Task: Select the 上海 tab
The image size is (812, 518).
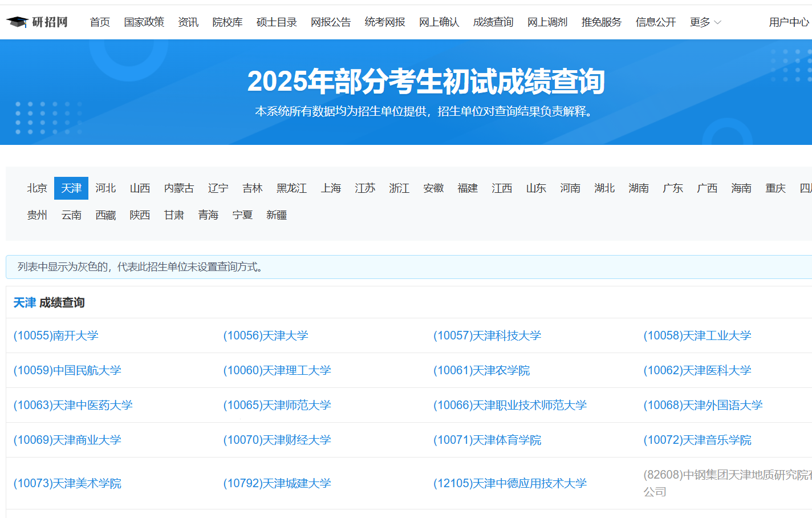Action: [x=331, y=188]
